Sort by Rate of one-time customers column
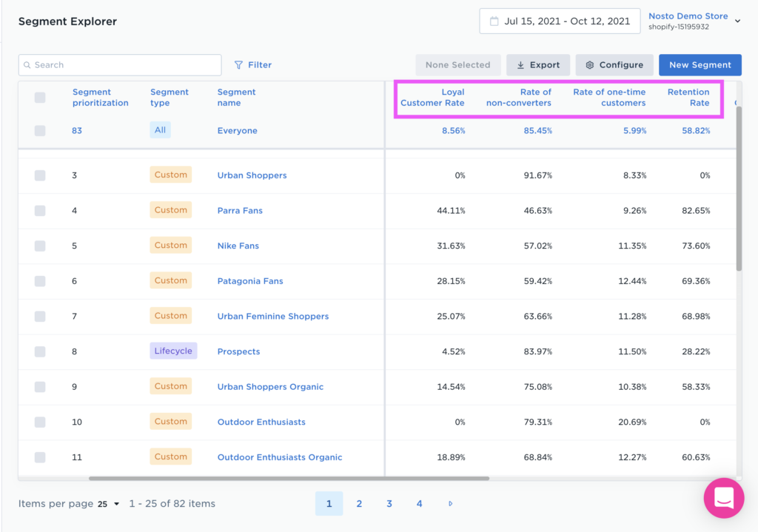 tap(609, 97)
